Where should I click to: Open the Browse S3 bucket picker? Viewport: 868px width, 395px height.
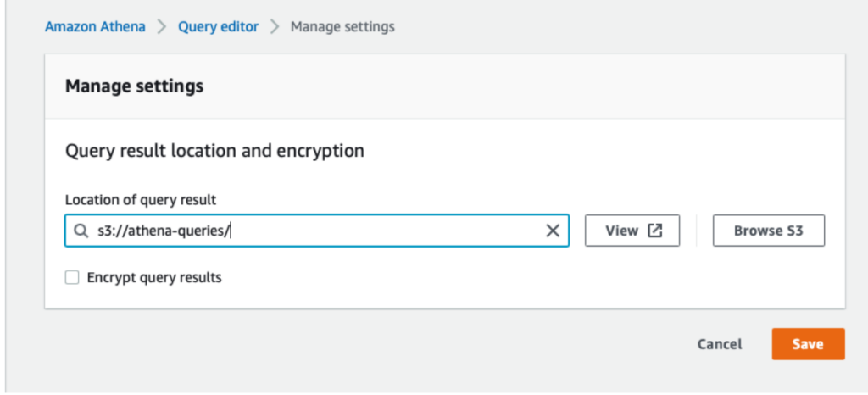click(x=768, y=231)
